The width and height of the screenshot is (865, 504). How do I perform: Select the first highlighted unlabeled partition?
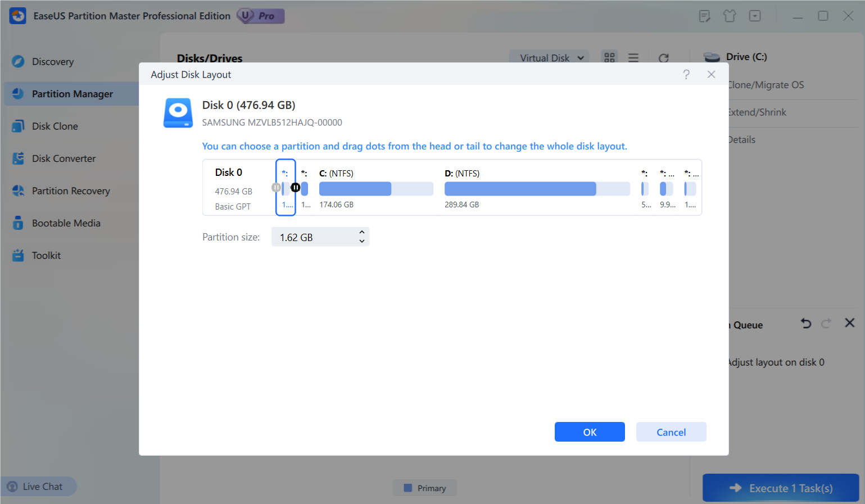click(x=286, y=188)
